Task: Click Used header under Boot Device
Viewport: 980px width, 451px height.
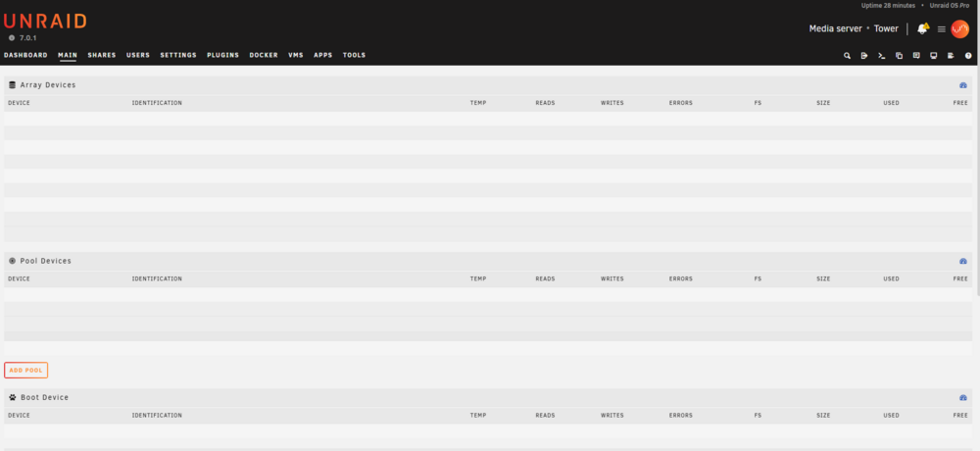Action: click(x=891, y=416)
